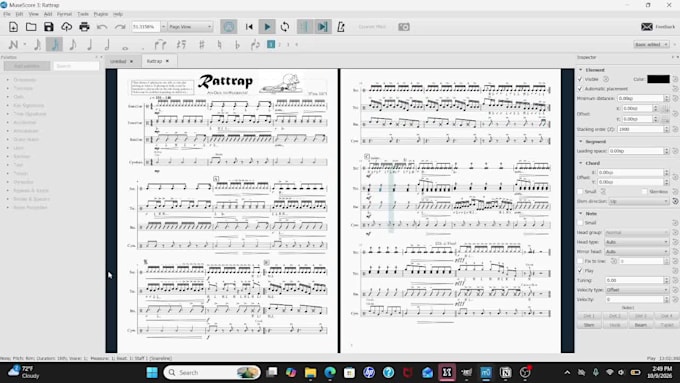
Task: Click the metronome icon
Action: click(341, 27)
